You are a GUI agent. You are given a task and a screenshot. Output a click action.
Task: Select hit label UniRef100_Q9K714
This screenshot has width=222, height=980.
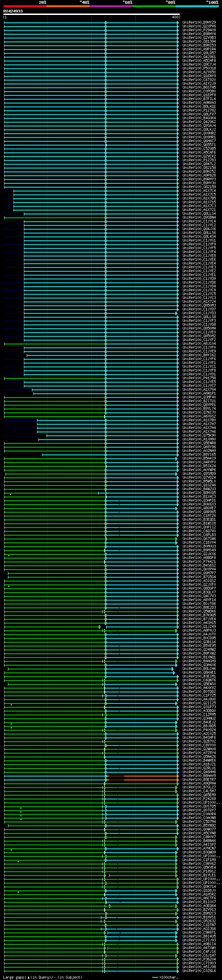pos(199,886)
